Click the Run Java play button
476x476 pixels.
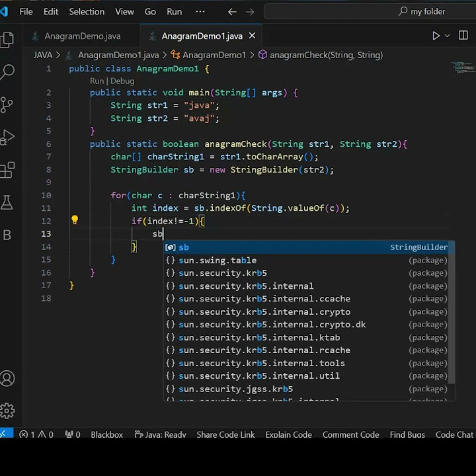(436, 36)
